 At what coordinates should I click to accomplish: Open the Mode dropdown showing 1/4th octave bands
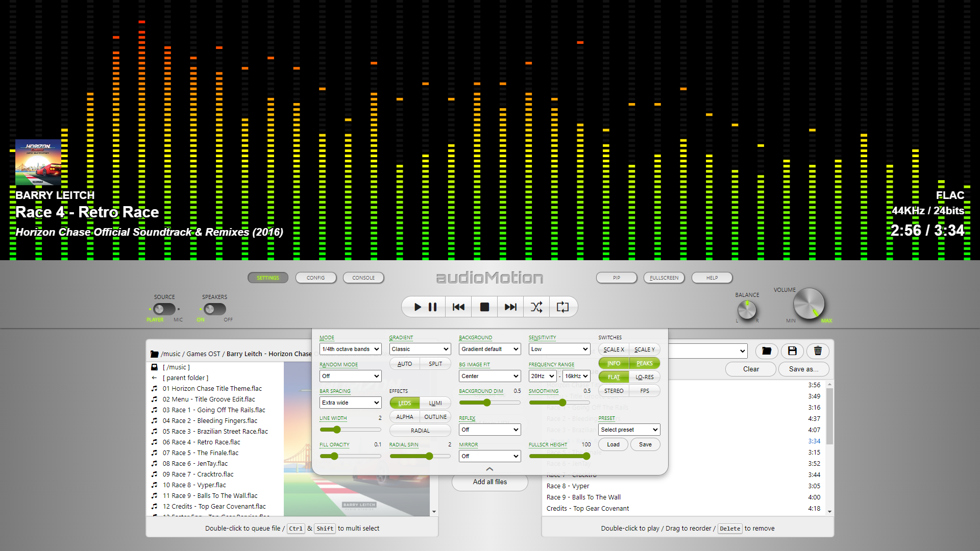click(x=350, y=349)
